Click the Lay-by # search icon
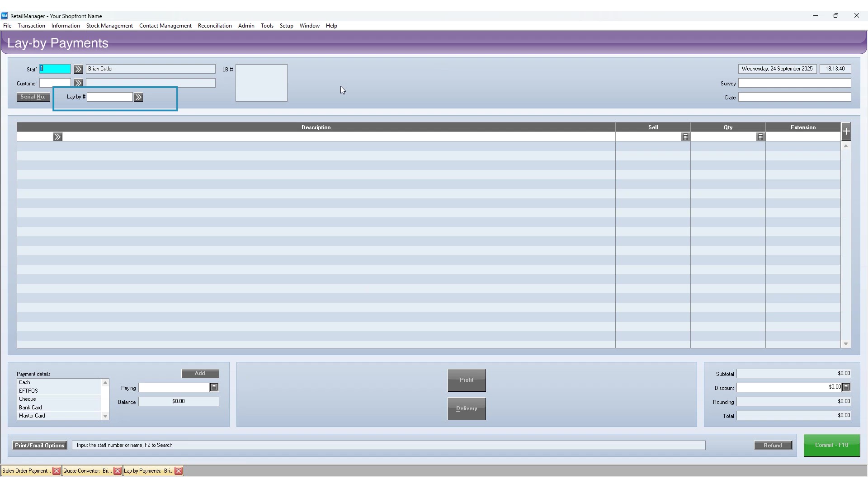This screenshot has width=868, height=488. click(138, 97)
